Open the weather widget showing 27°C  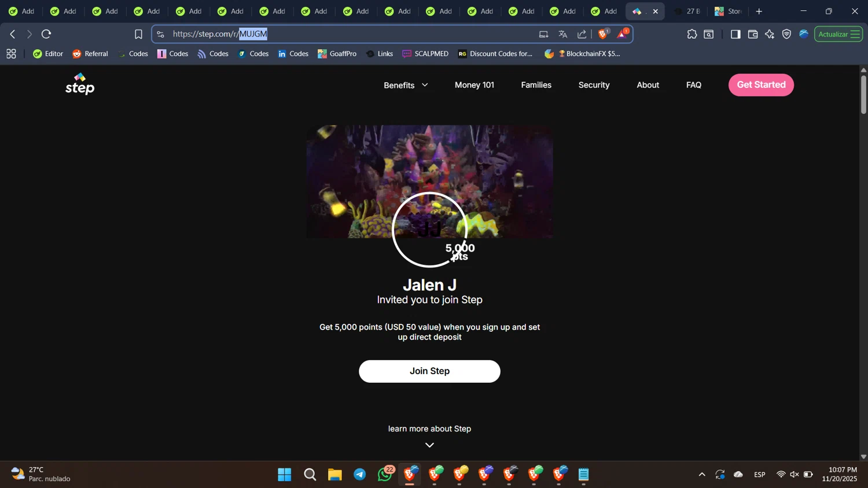(41, 474)
